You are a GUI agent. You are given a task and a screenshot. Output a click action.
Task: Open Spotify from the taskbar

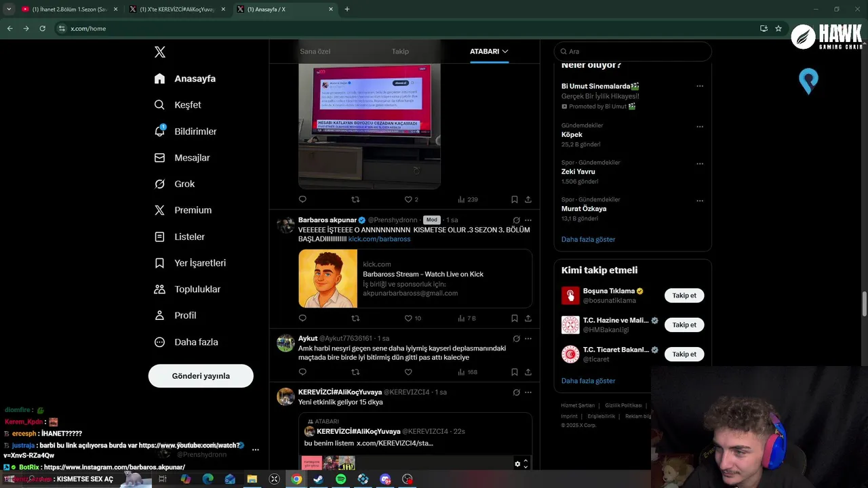point(341,479)
